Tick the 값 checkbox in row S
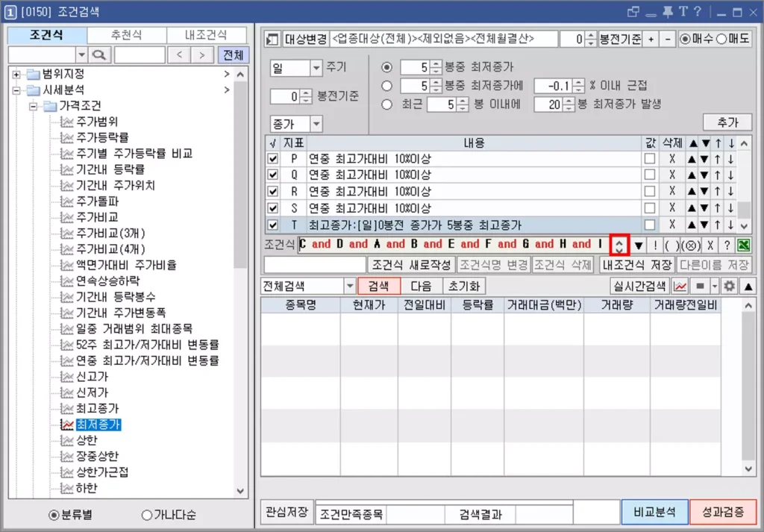The width and height of the screenshot is (764, 532). (x=650, y=208)
